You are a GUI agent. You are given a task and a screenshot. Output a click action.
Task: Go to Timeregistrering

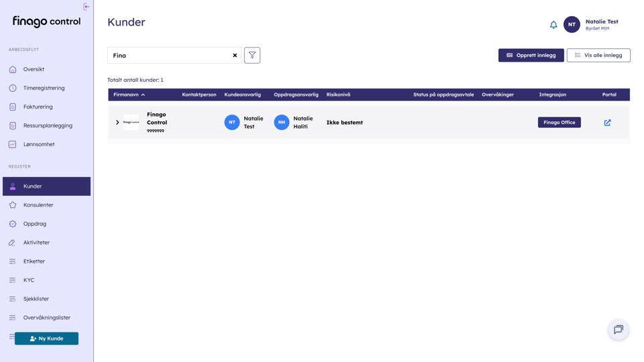(44, 88)
